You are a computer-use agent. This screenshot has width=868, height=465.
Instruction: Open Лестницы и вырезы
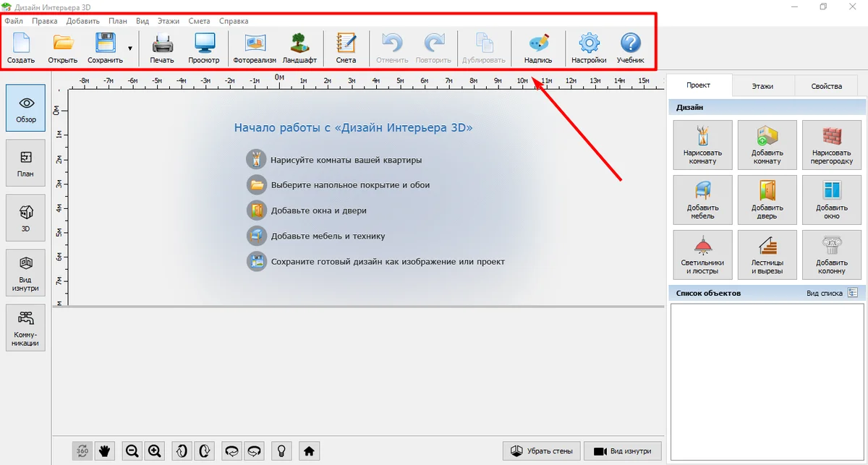click(x=767, y=255)
